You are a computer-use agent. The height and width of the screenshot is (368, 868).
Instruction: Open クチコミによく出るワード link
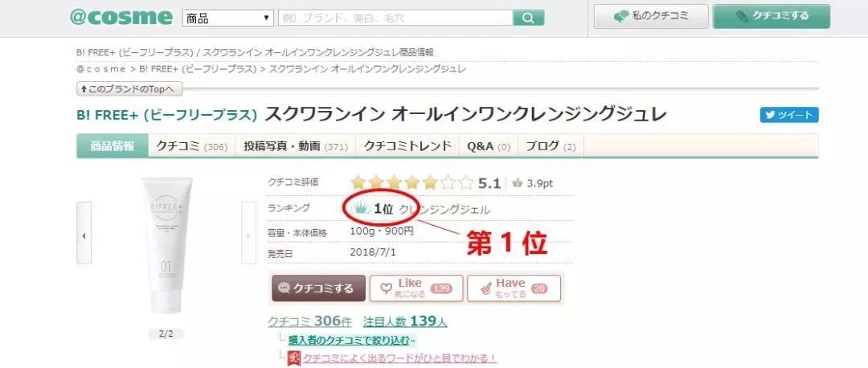399,358
